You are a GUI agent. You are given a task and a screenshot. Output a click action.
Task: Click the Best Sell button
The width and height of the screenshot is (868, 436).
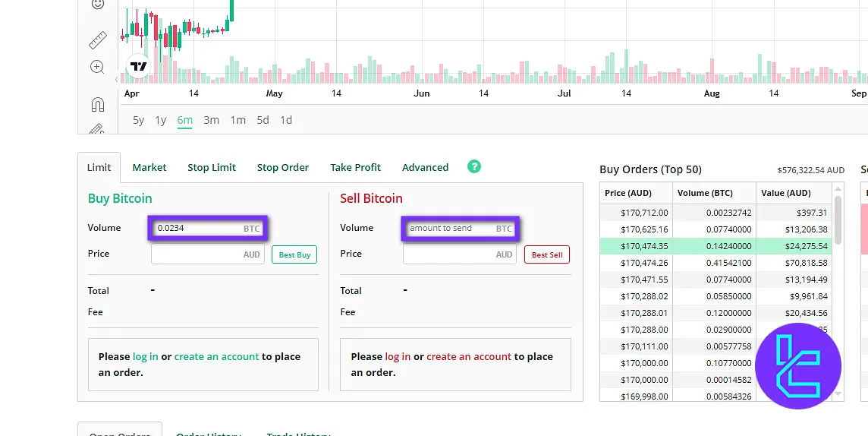[547, 255]
